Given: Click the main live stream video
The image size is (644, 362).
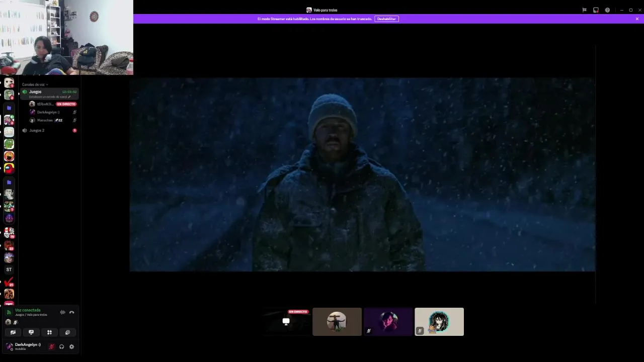Looking at the screenshot, I should coord(362,174).
